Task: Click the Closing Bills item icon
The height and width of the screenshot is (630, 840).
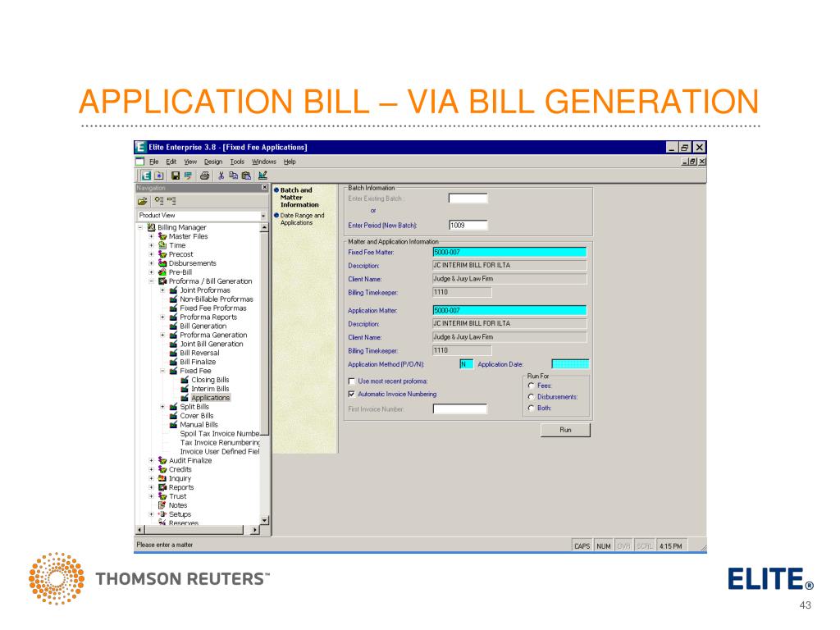Action: coord(185,380)
